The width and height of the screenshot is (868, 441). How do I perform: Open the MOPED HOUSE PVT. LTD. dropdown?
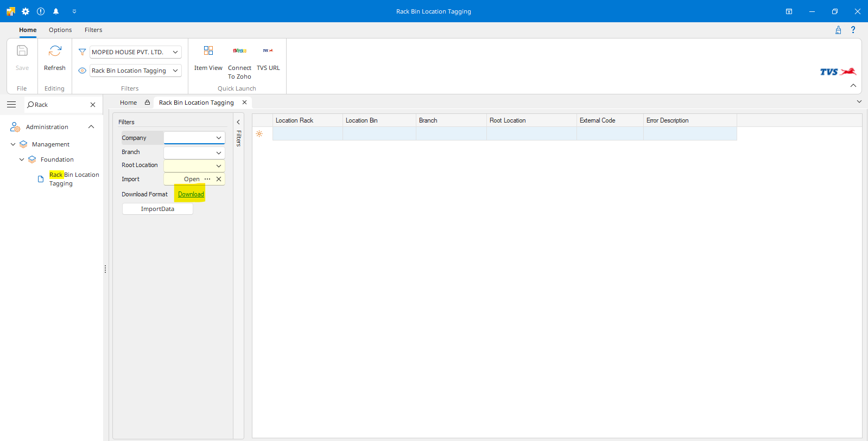point(175,52)
